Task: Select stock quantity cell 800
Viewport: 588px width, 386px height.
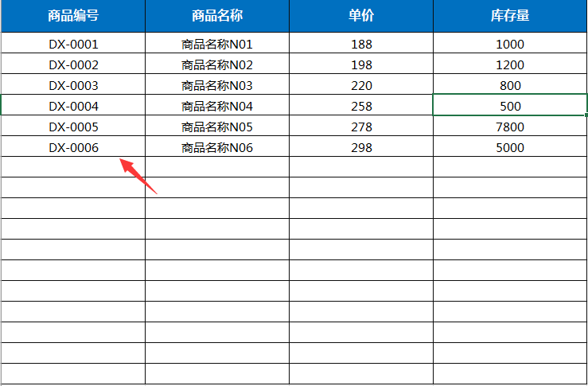Action: click(x=510, y=84)
